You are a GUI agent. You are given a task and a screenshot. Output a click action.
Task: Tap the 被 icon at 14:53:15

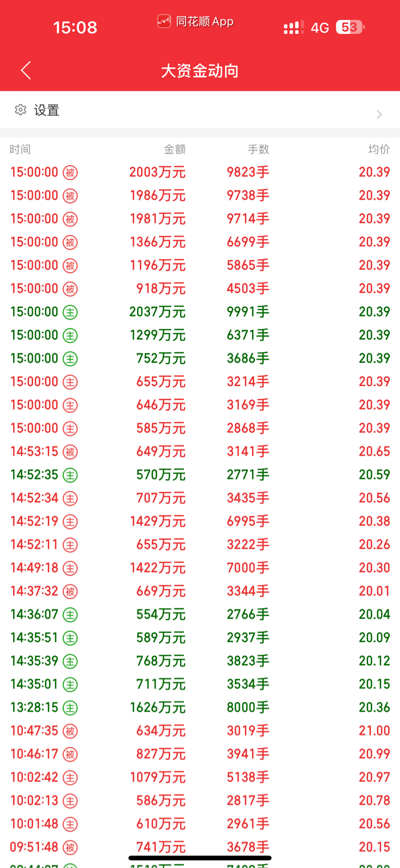click(70, 452)
